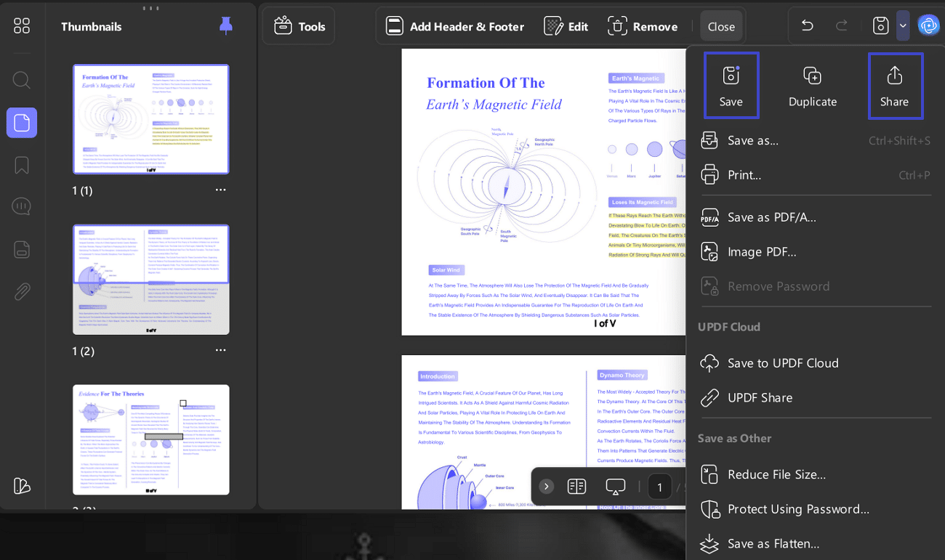Choose Save as PDF/A from menu
The height and width of the screenshot is (560, 945).
click(x=771, y=216)
